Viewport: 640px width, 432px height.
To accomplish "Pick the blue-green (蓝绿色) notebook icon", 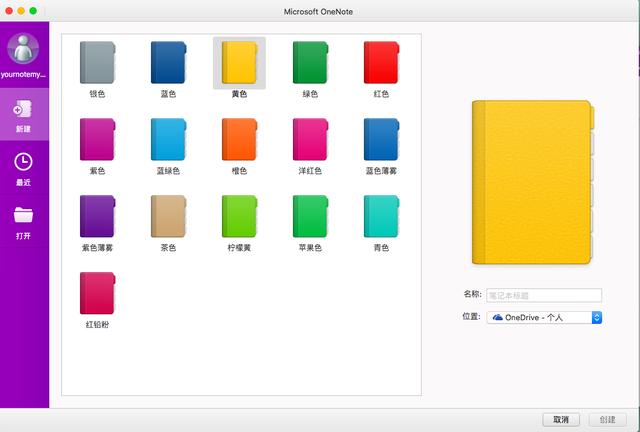I will tap(168, 139).
